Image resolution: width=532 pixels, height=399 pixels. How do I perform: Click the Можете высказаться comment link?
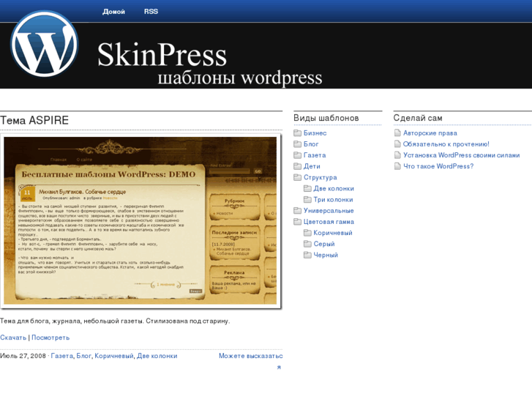250,361
